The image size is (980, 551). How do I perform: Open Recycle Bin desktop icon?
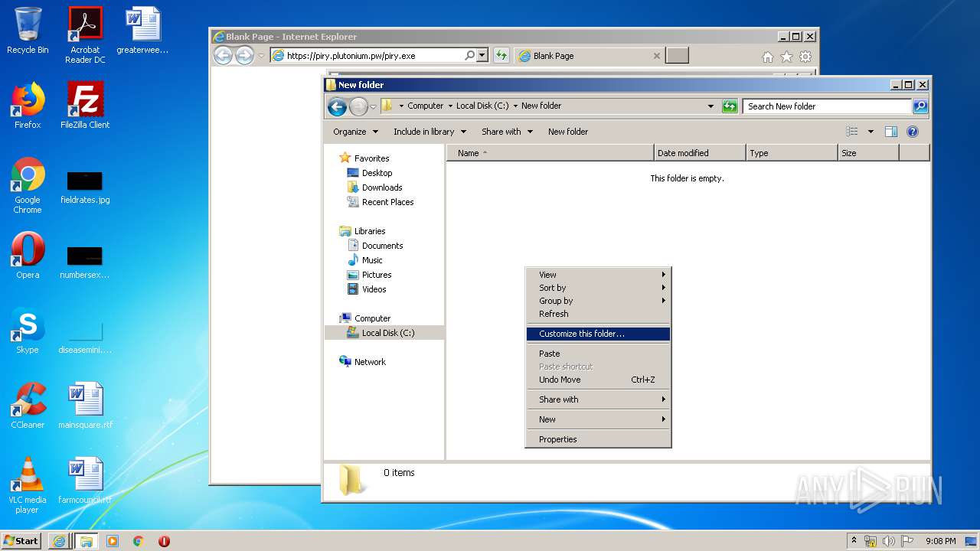28,31
